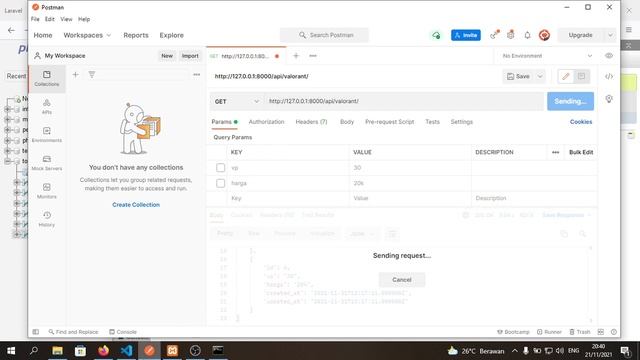Open the Environments sidebar section
Image resolution: width=640 pixels, height=360 pixels.
point(47,135)
